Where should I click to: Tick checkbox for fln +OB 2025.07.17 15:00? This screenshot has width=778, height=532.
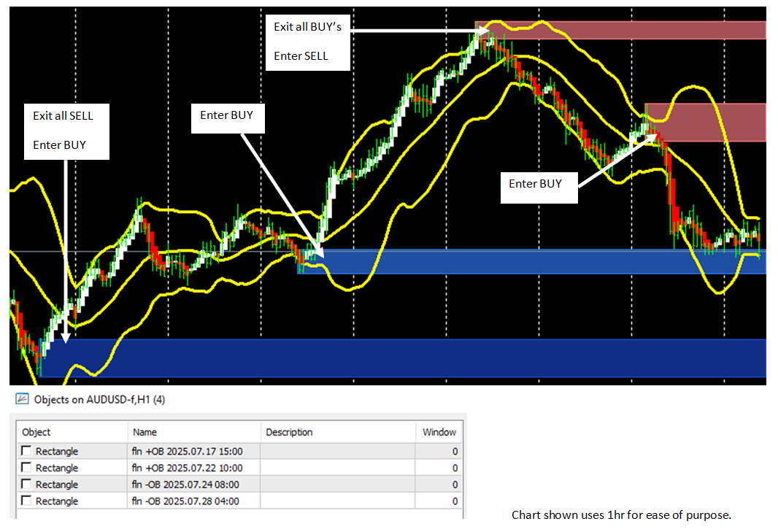tap(26, 450)
